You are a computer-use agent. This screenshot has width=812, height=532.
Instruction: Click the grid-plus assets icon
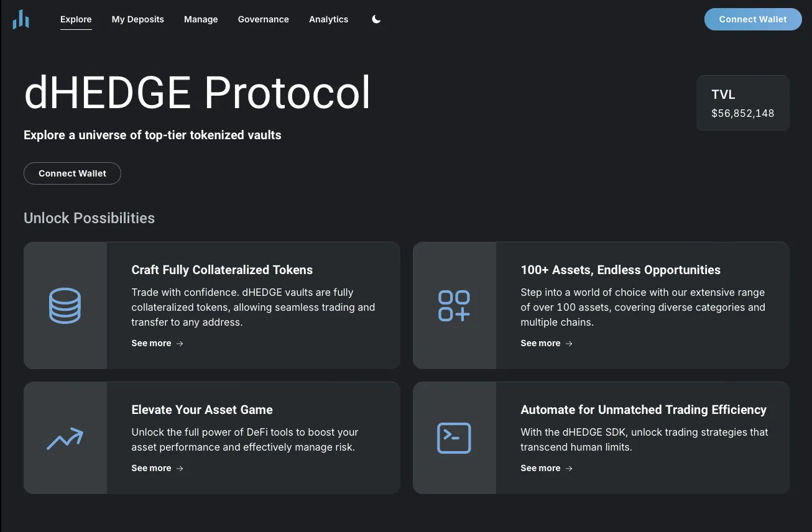454,306
